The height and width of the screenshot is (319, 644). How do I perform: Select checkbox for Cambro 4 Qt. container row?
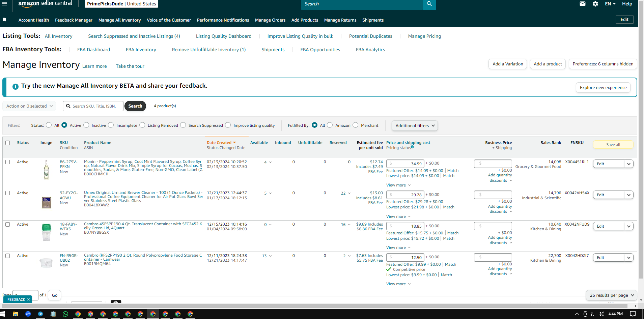(8, 224)
